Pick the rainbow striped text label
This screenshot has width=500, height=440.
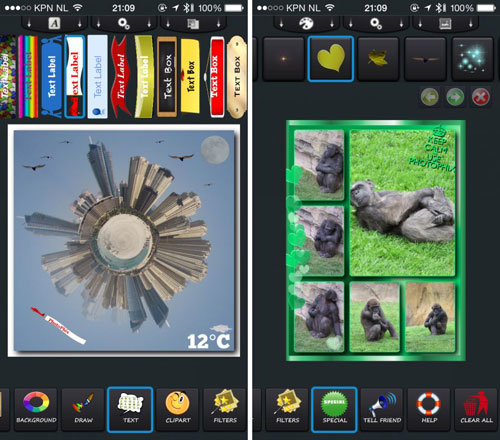pyautogui.click(x=28, y=77)
